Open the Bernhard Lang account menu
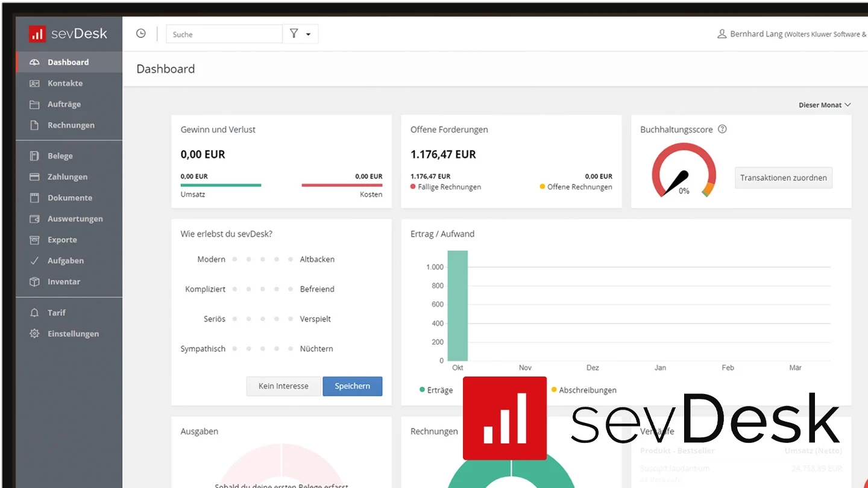The height and width of the screenshot is (488, 868). [797, 34]
